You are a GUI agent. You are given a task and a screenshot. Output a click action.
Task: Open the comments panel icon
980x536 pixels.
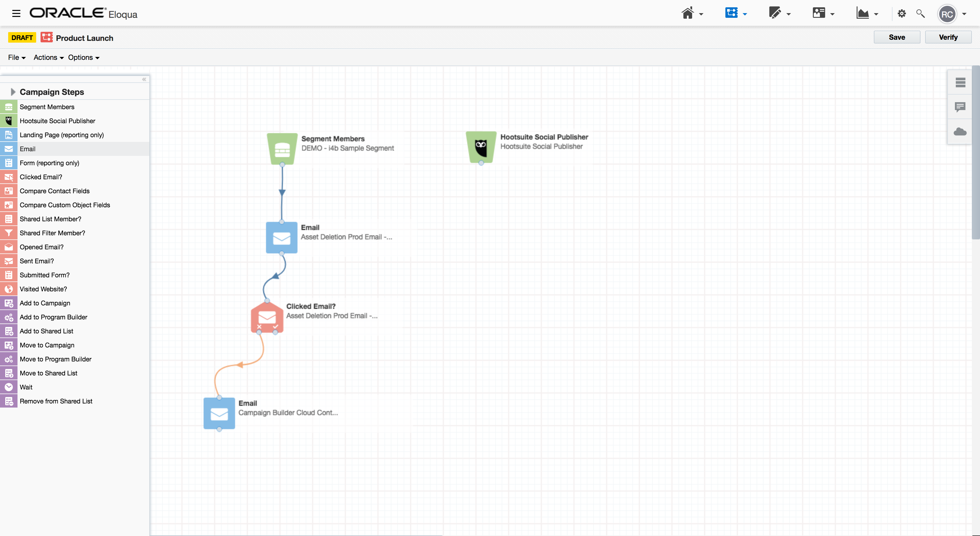pyautogui.click(x=960, y=107)
